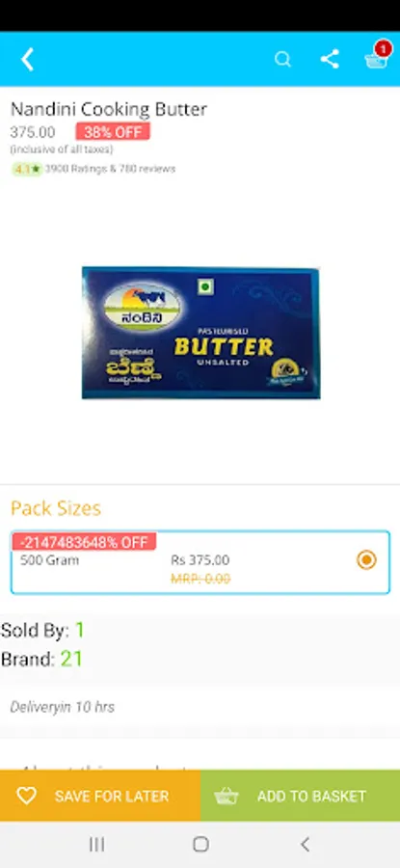Image resolution: width=400 pixels, height=868 pixels.
Task: Select the 500 Gram pack radio button
Action: coord(366,560)
